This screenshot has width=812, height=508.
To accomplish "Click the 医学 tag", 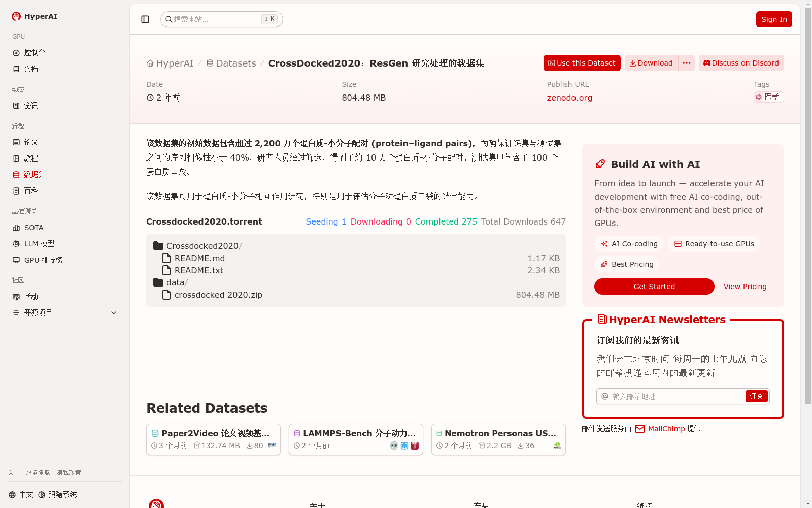I will coord(768,97).
